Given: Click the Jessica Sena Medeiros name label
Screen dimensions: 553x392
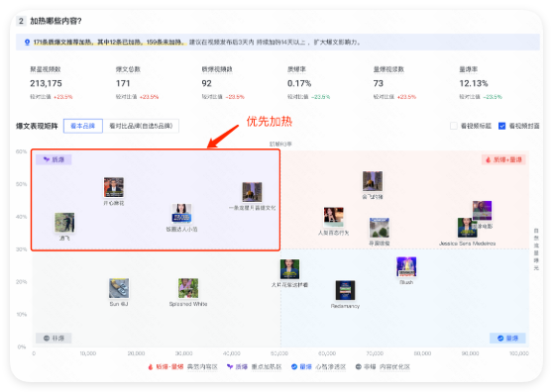Looking at the screenshot, I should point(468,244).
